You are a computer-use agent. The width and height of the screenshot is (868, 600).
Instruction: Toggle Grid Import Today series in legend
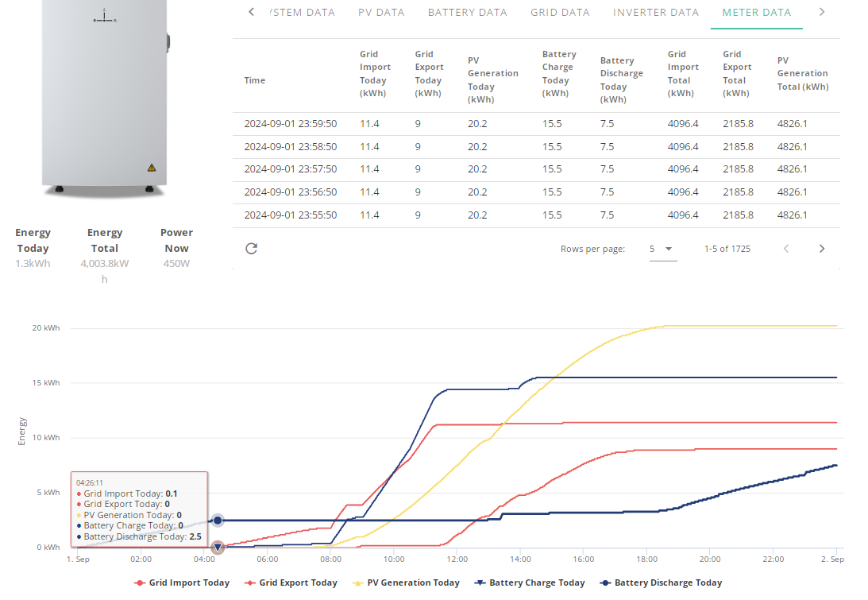[x=182, y=583]
